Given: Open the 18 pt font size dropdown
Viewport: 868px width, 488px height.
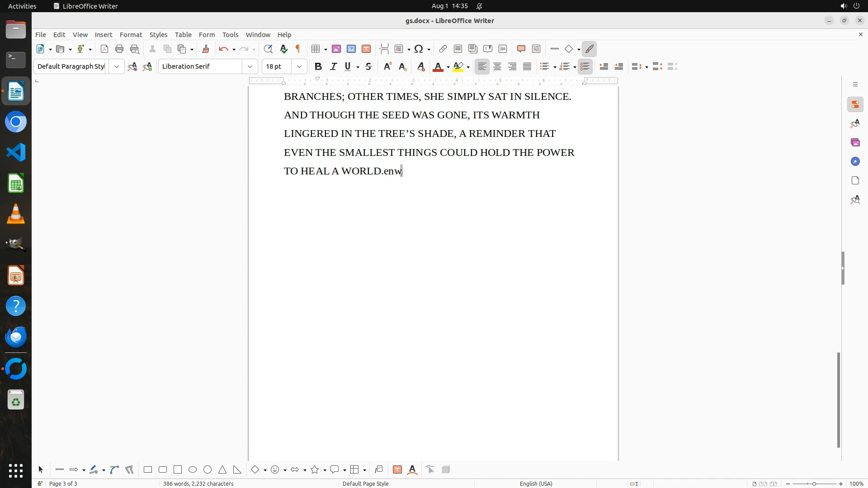Looking at the screenshot, I should point(299,66).
